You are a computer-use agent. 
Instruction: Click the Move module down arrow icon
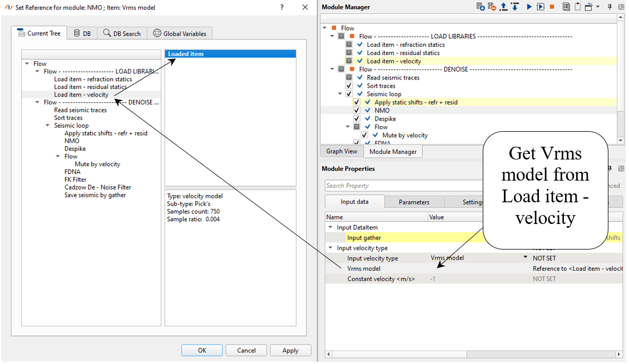coord(514,7)
